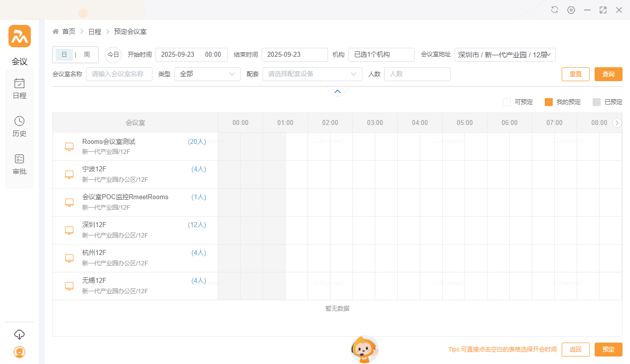Collapse the filter panel with up chevron
630x364 pixels.
[337, 92]
